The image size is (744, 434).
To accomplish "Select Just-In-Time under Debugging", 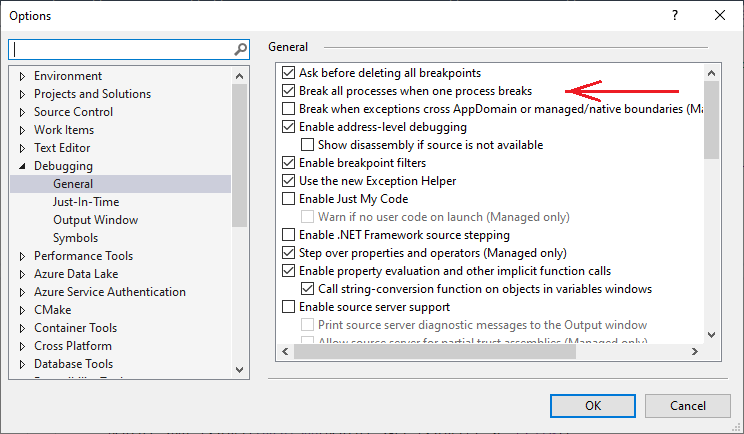I will pyautogui.click(x=86, y=202).
